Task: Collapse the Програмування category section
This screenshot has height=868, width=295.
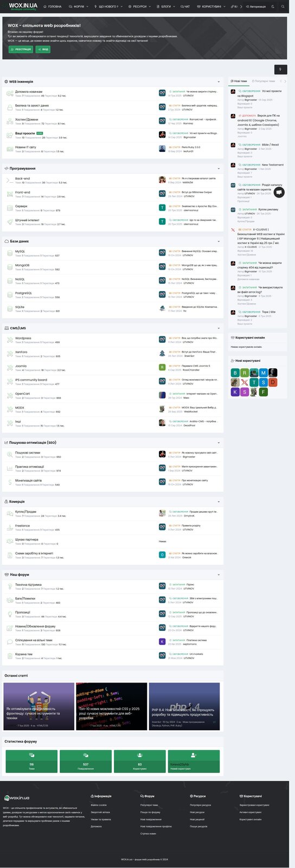Action: click(x=219, y=169)
